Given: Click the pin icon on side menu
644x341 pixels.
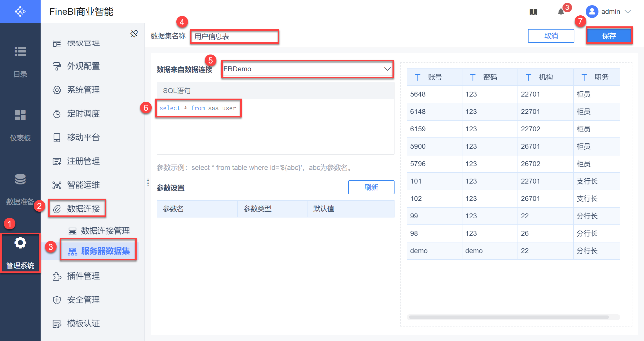Looking at the screenshot, I should tap(134, 34).
